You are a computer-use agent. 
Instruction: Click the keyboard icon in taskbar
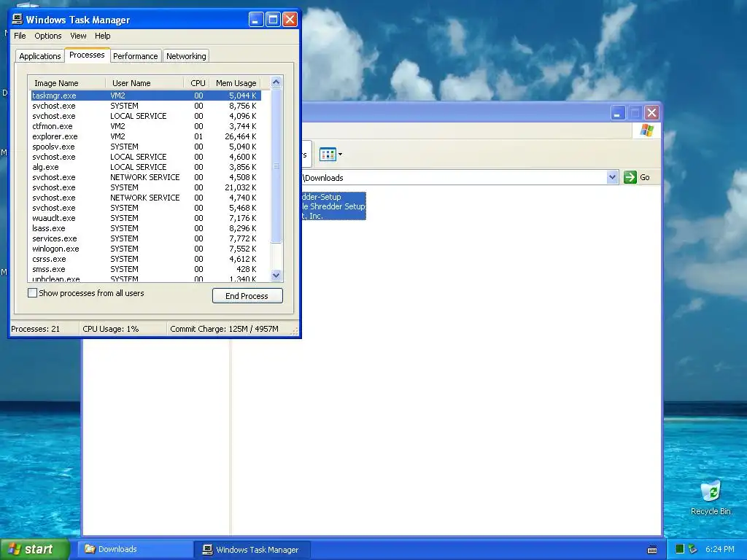click(652, 550)
